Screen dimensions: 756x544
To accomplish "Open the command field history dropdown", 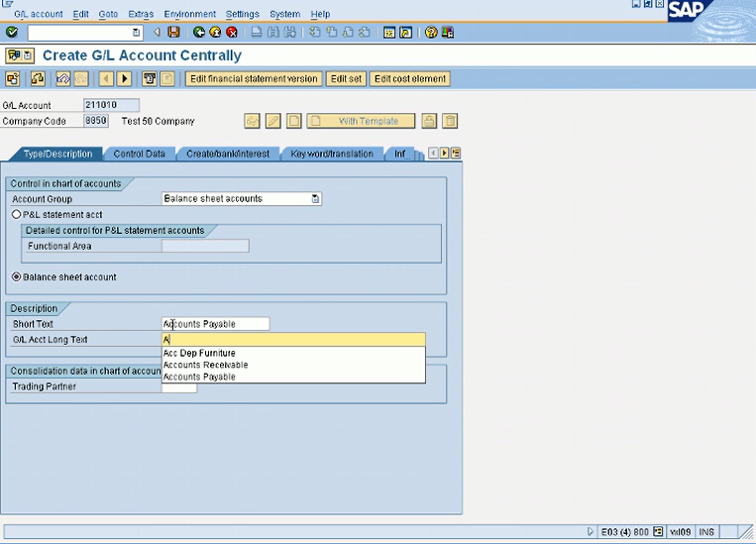I will pos(137,33).
